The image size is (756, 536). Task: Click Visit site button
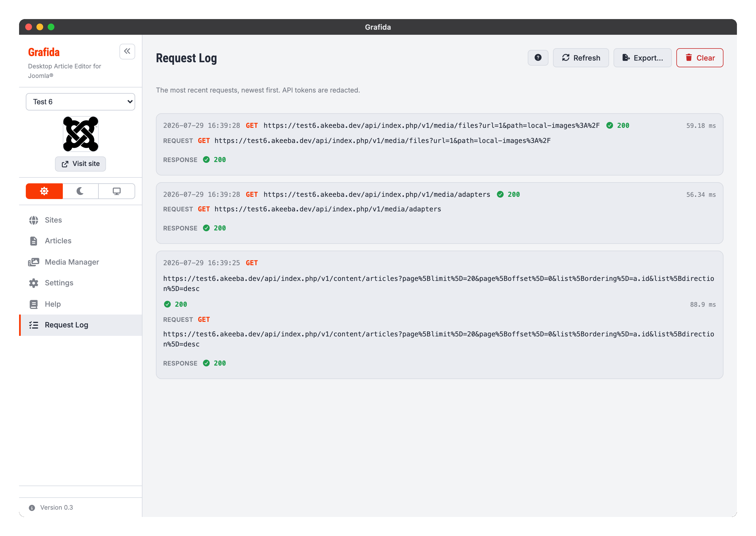pyautogui.click(x=80, y=164)
